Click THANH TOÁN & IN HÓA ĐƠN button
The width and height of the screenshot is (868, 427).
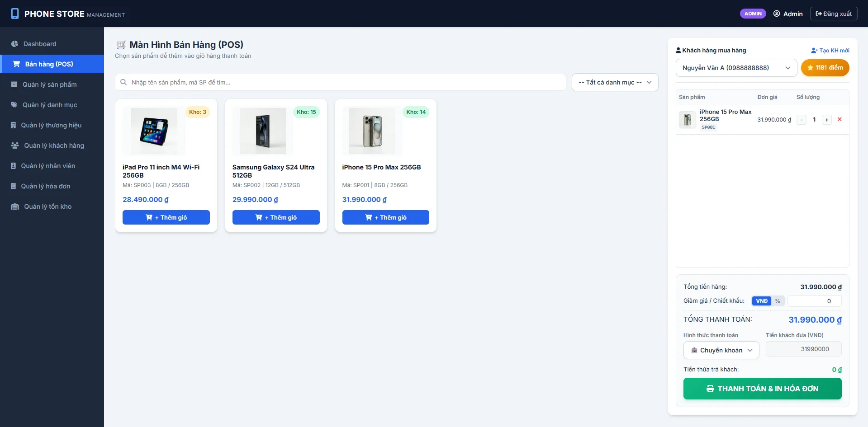(x=762, y=389)
